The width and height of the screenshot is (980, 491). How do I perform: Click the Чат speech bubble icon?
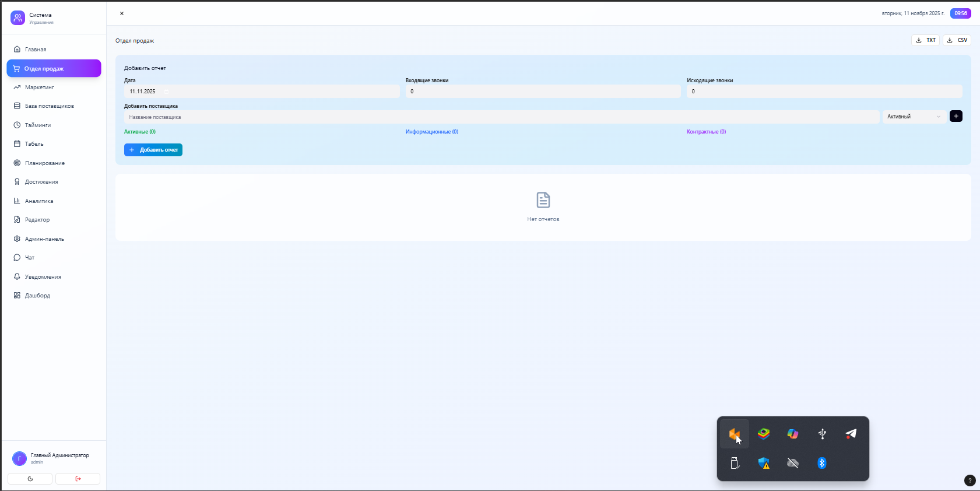click(x=17, y=258)
